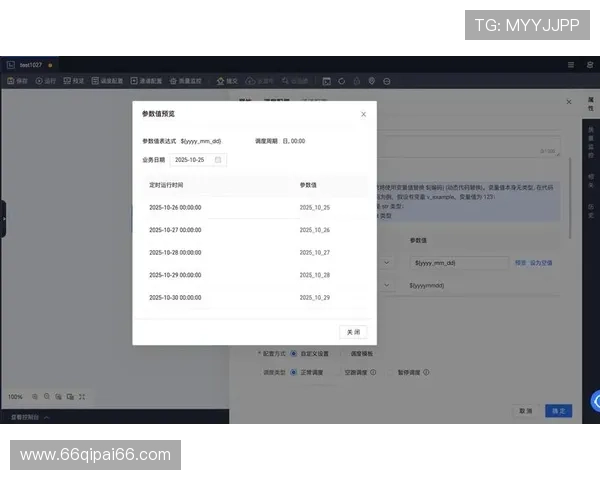Click the fullscreen icon in zoom controls
Viewport: 600px width, 480px height.
coord(82,397)
